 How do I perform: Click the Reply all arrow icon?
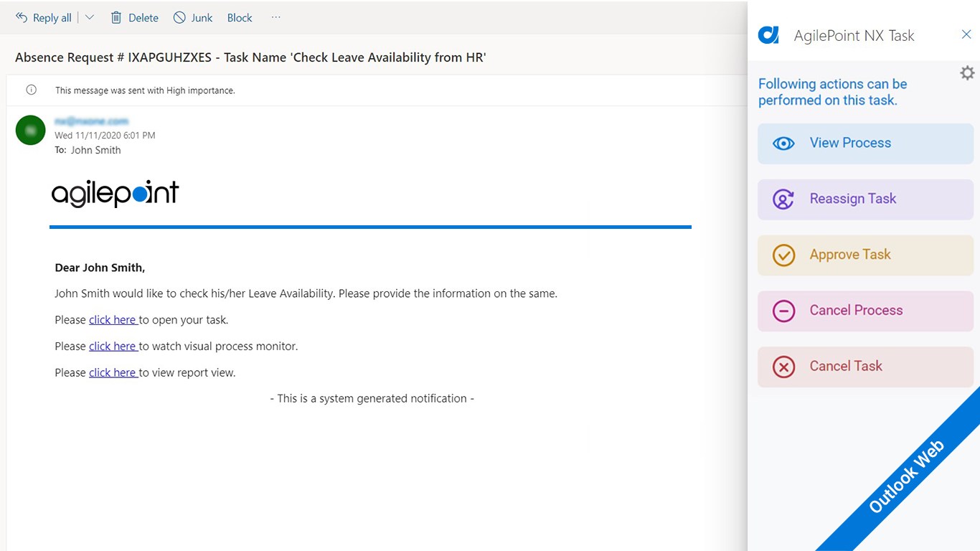[22, 17]
